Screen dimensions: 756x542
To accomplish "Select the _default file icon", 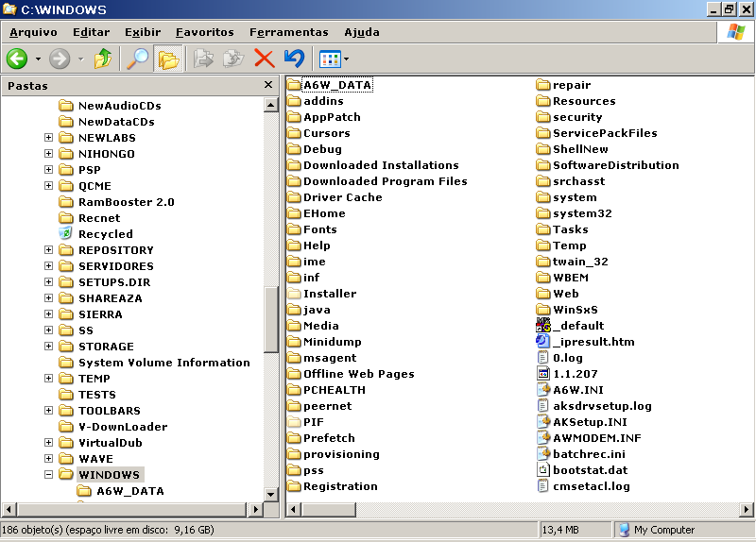I will tap(542, 326).
